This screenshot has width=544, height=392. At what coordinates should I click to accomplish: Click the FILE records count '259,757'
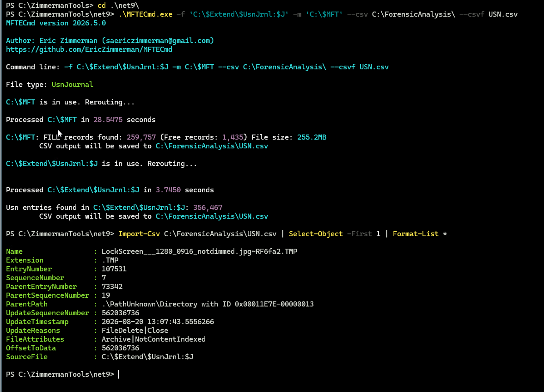coord(141,137)
